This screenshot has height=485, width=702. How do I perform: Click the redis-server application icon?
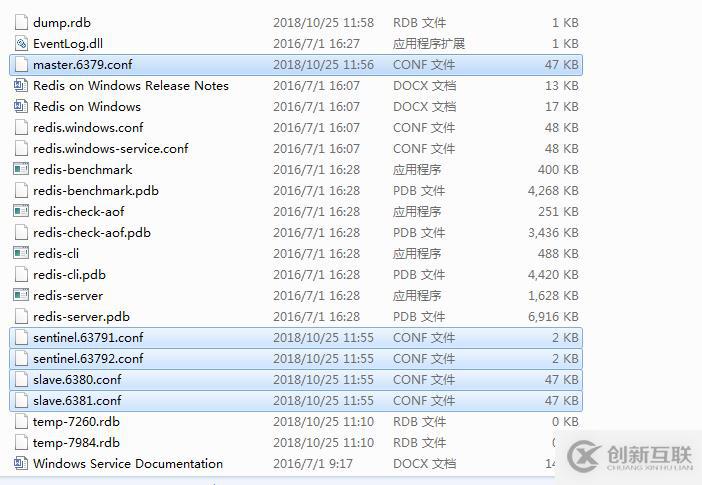click(21, 296)
